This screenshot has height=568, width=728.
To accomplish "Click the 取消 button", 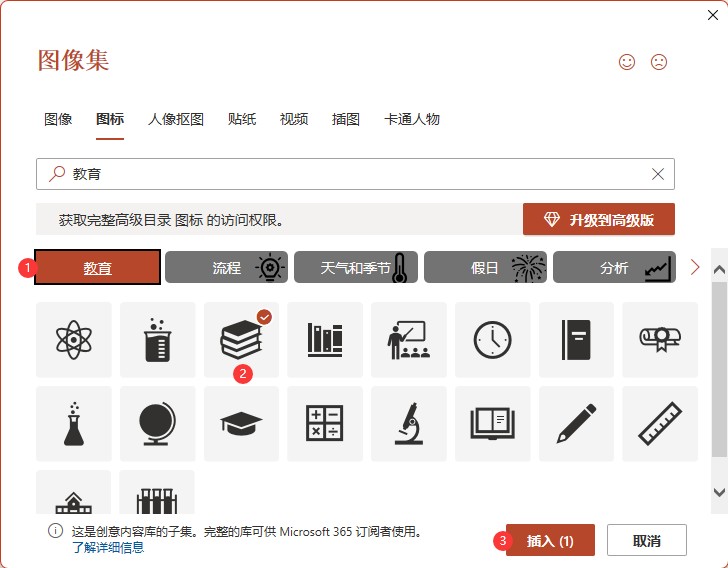I will (647, 541).
